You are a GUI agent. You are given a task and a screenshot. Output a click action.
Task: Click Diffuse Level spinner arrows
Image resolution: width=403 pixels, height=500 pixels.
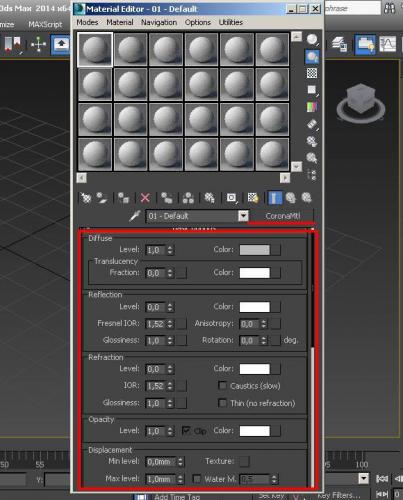tap(170, 250)
